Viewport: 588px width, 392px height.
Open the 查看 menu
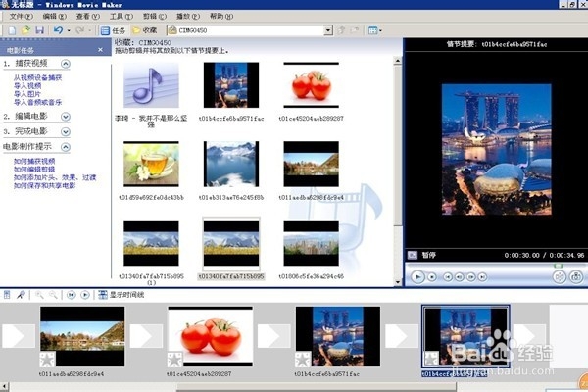click(88, 16)
